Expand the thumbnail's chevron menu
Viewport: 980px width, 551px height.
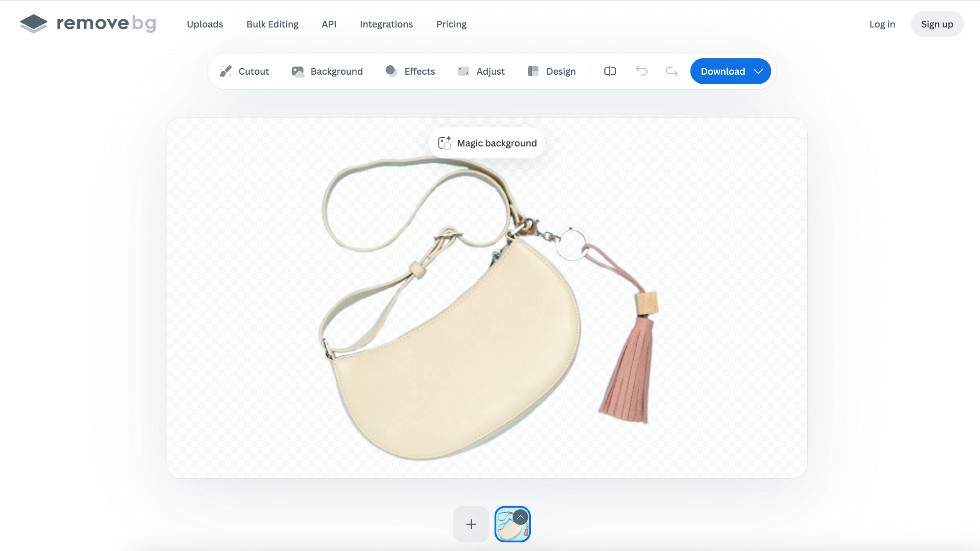[x=520, y=518]
